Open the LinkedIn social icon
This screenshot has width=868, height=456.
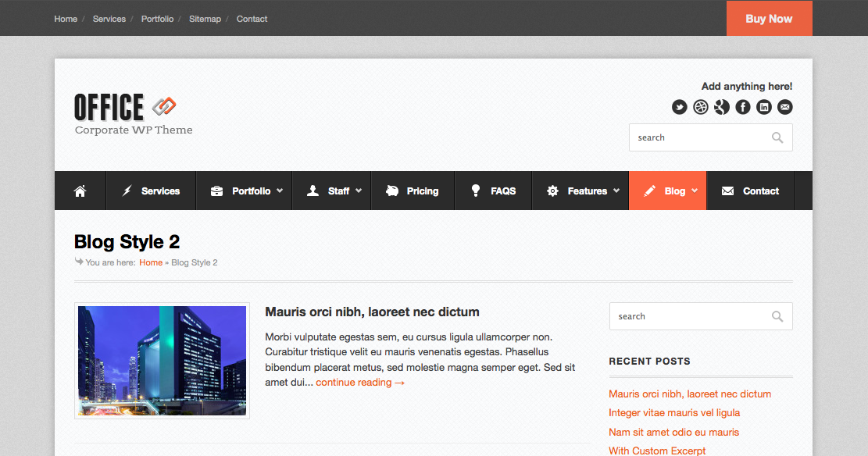764,107
